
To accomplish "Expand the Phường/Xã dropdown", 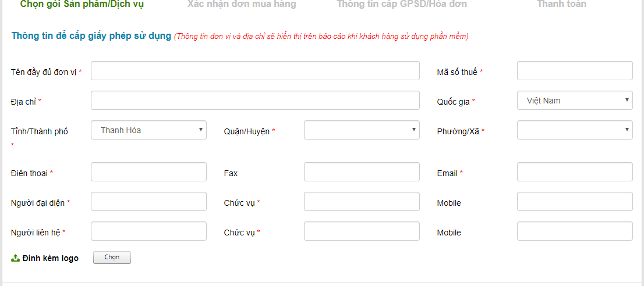I will (575, 130).
